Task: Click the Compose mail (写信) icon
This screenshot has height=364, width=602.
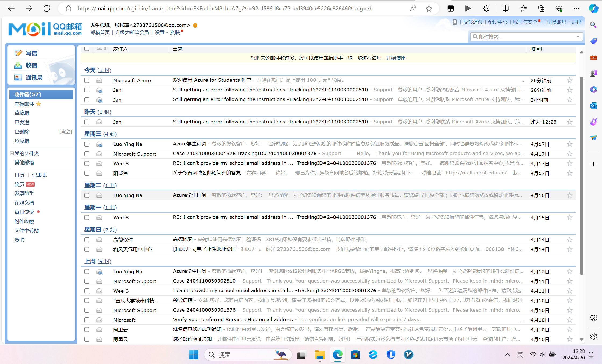Action: pyautogui.click(x=18, y=53)
